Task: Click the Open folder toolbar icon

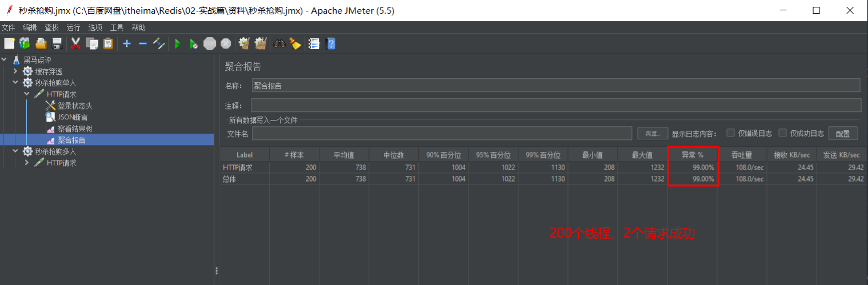Action: coord(41,43)
